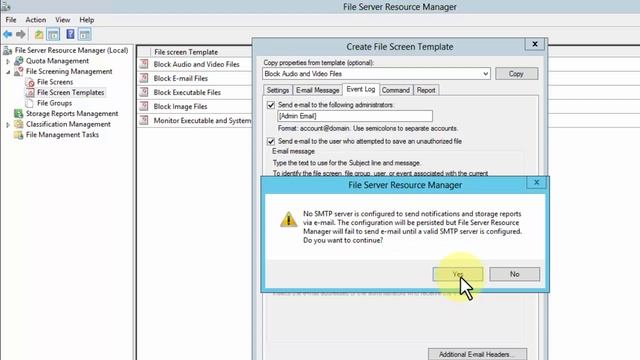Click the app icon in the title bar
640x360 pixels.
(x=5, y=6)
